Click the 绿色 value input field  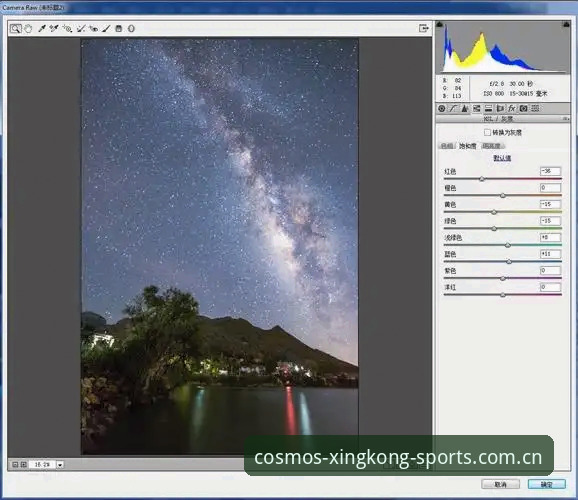[x=550, y=221]
